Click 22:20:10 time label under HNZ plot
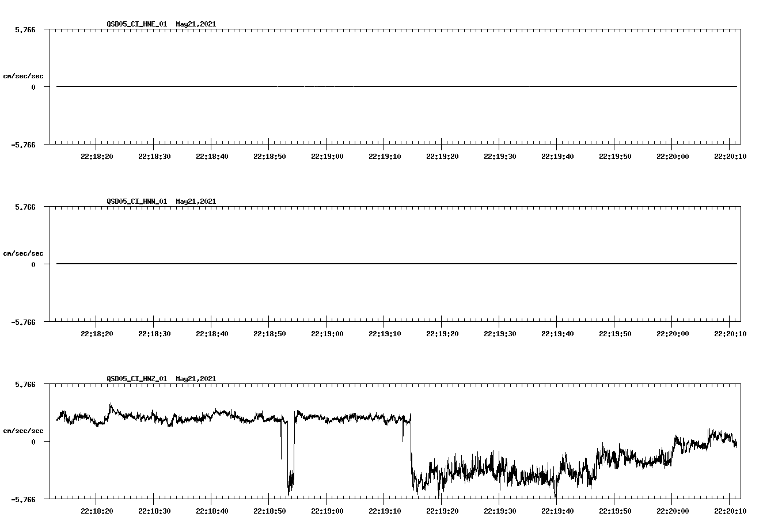Screen dimensions: 782x532 pos(730,511)
